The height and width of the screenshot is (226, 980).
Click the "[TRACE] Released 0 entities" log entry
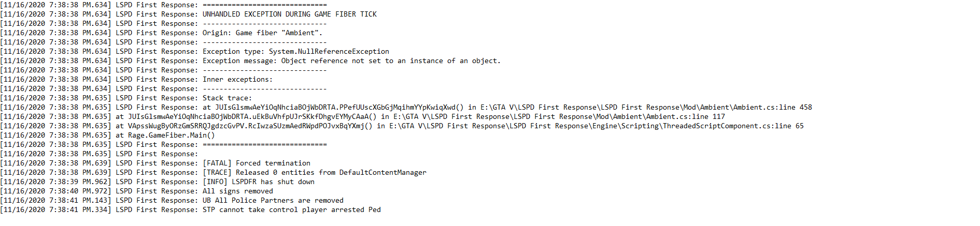[x=314, y=173]
